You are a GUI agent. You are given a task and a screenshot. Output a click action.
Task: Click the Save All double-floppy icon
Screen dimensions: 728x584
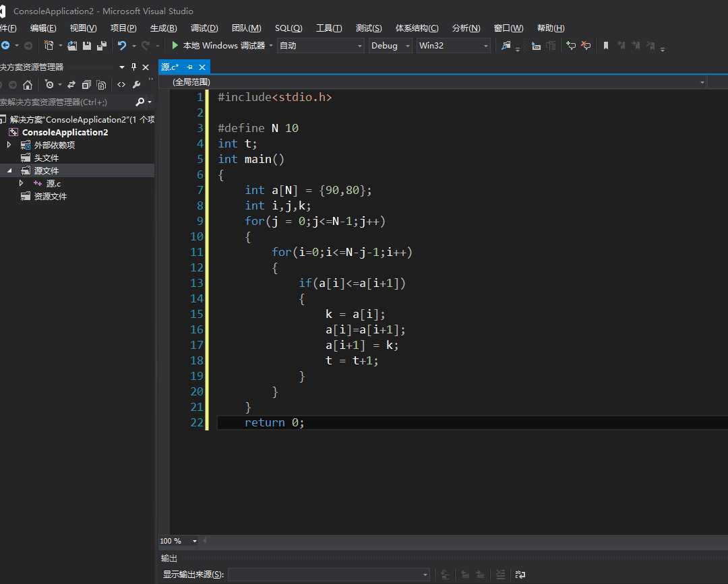click(x=102, y=45)
